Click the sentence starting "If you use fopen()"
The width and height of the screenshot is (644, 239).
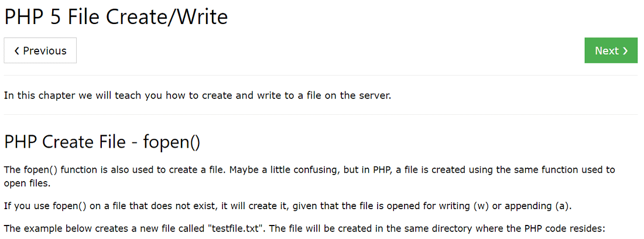288,206
